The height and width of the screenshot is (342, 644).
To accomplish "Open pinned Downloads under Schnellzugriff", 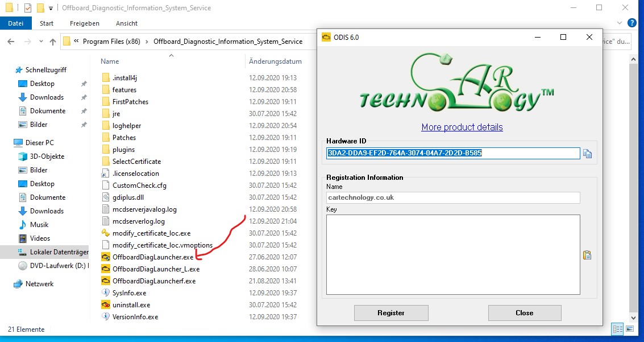I will pos(47,97).
